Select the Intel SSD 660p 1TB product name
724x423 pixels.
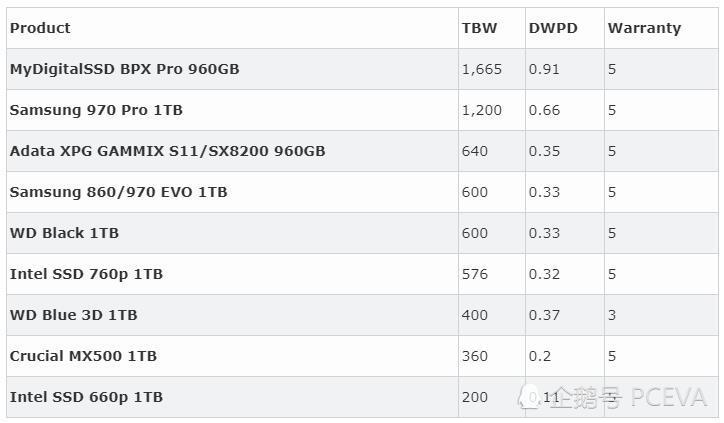tap(86, 397)
